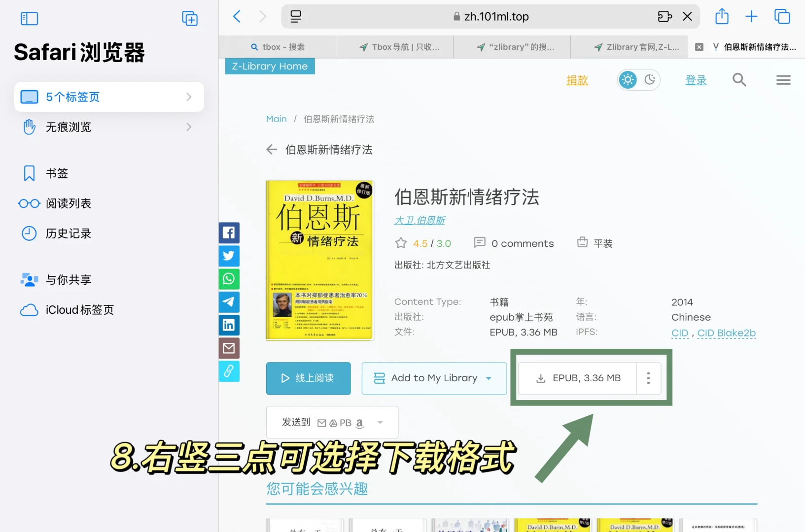Switch to dark theme
This screenshot has width=805, height=532.
[x=650, y=80]
